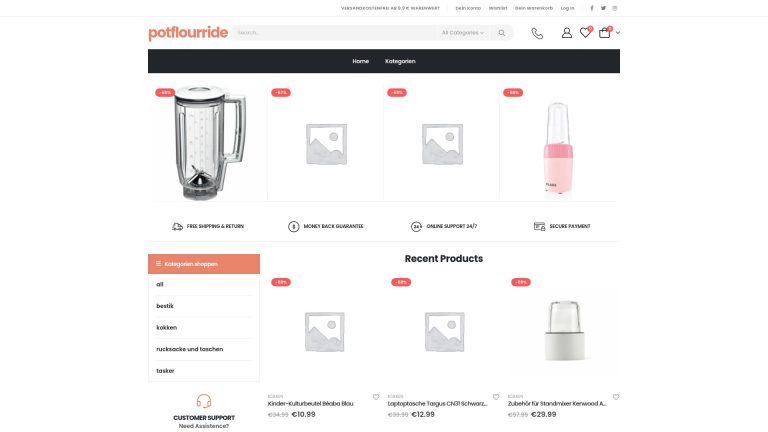Open the Facebook social icon

click(592, 8)
